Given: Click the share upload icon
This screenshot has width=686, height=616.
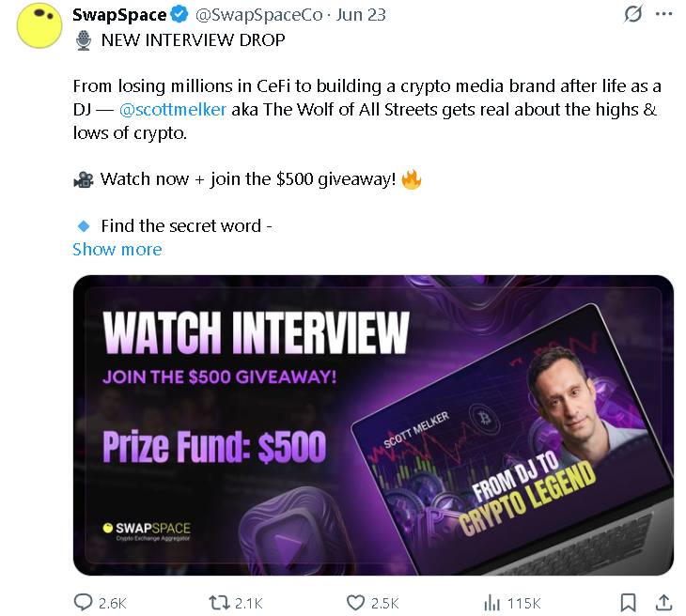Looking at the screenshot, I should click(663, 602).
